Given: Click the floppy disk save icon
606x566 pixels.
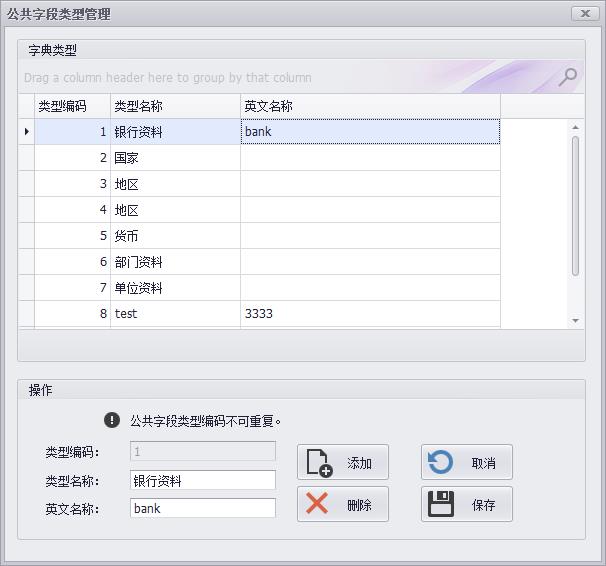Looking at the screenshot, I should point(441,504).
